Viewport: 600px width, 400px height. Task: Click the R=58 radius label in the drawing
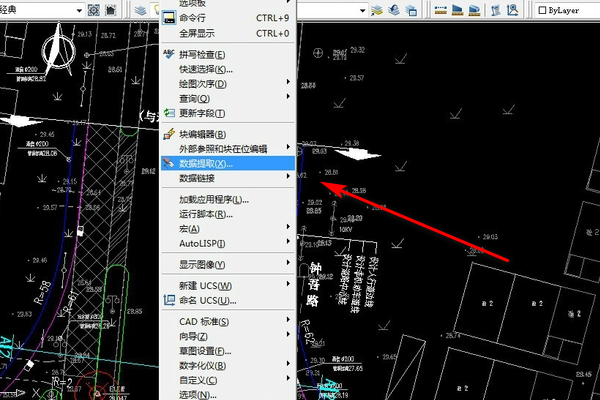(x=42, y=292)
